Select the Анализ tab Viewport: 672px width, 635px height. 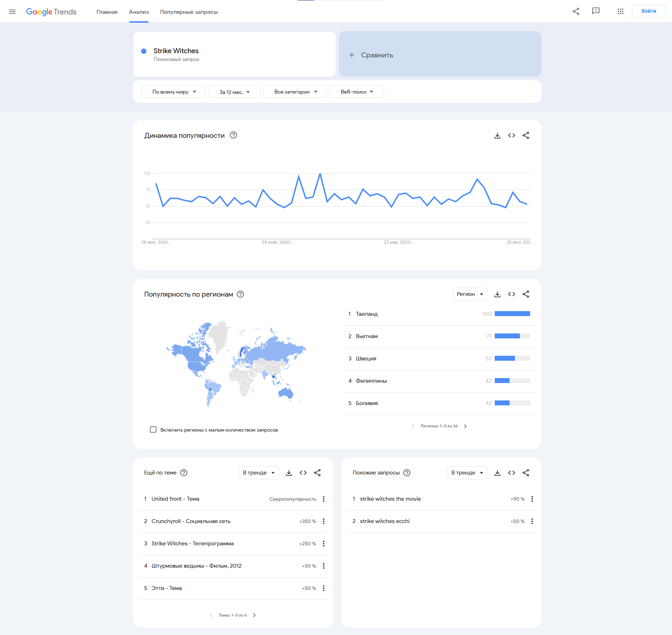139,12
